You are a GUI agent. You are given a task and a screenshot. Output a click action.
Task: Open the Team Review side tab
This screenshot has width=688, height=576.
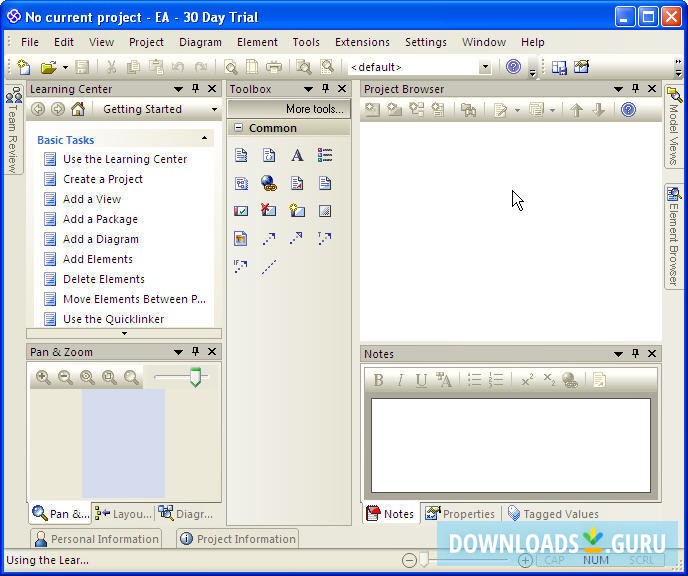[x=14, y=129]
